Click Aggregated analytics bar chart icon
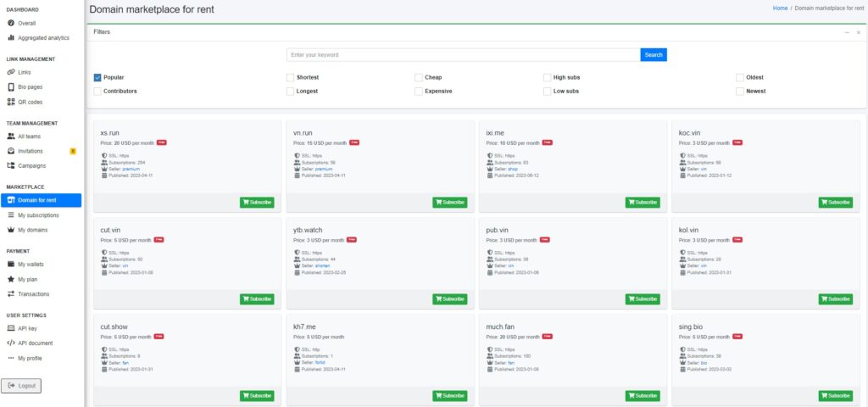 (10, 37)
